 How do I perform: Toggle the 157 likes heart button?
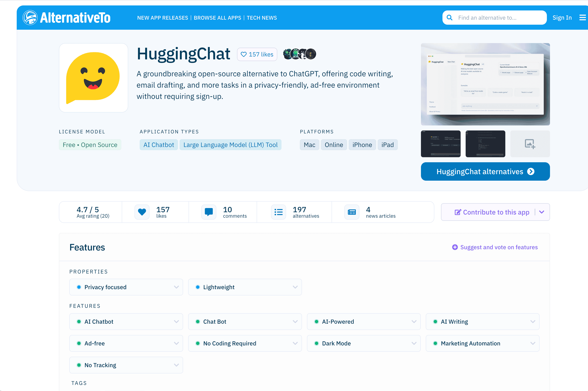tap(257, 54)
